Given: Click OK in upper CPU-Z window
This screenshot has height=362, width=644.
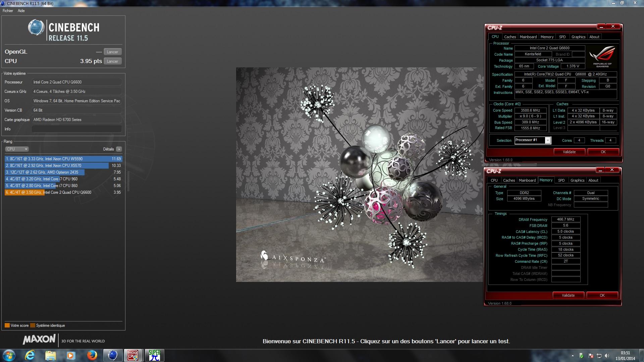Looking at the screenshot, I should click(x=603, y=152).
